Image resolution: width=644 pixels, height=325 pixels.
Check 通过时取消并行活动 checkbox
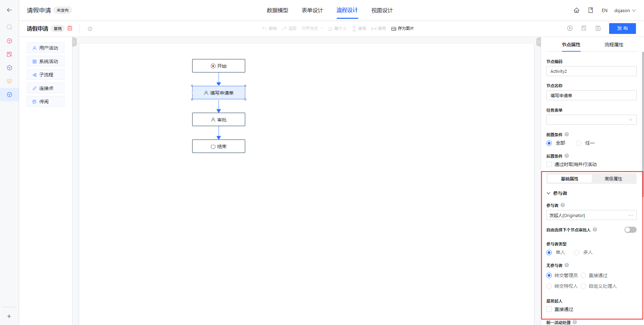[549, 164]
